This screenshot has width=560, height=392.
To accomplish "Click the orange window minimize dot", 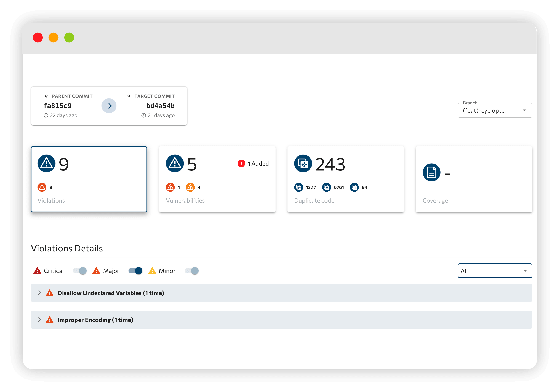I will (53, 38).
